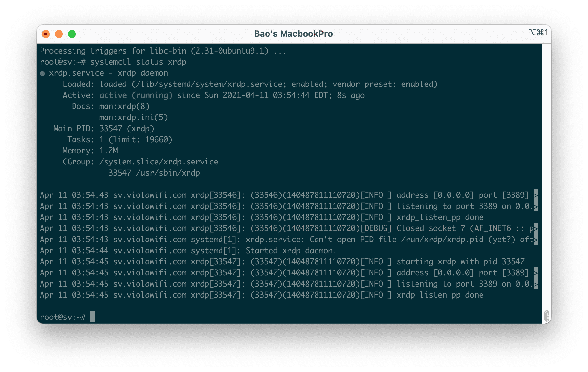This screenshot has width=588, height=372.
Task: Click the 'Memory: 1.2M' line
Action: pos(90,151)
